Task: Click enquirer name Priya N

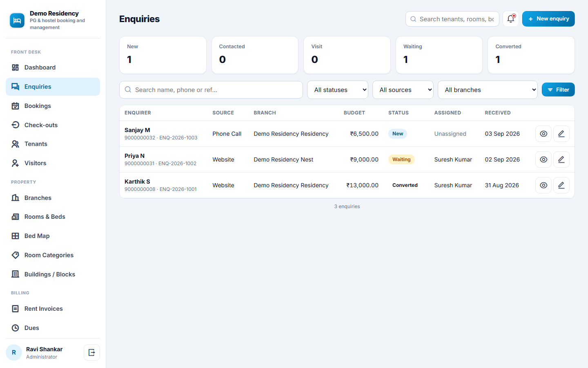Action: [x=134, y=156]
